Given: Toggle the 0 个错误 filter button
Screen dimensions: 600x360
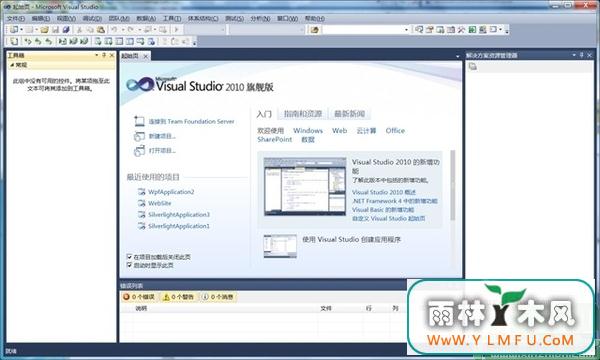Looking at the screenshot, I should click(x=139, y=296).
